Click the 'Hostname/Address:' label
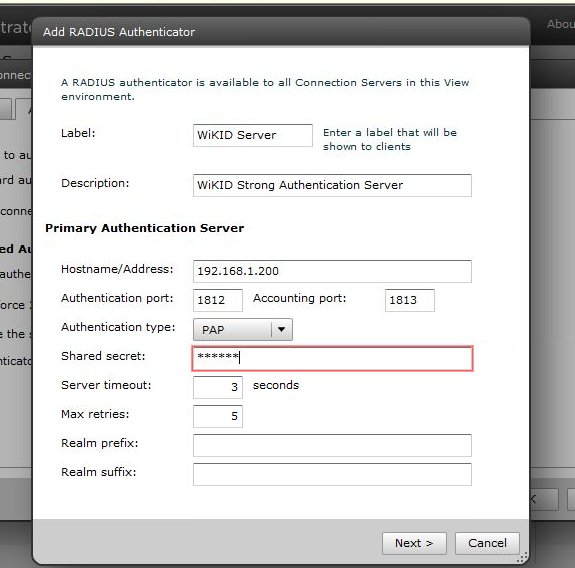This screenshot has height=568, width=575. (117, 269)
